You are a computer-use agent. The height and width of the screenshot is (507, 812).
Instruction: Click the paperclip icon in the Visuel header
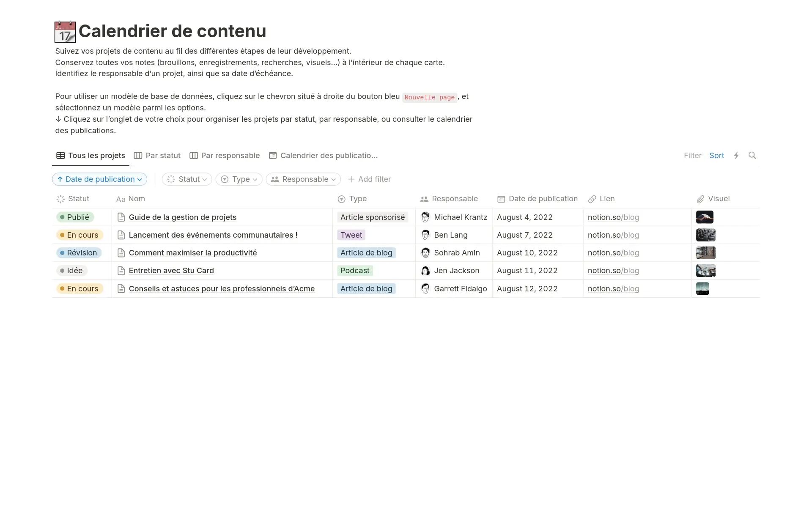pyautogui.click(x=700, y=199)
